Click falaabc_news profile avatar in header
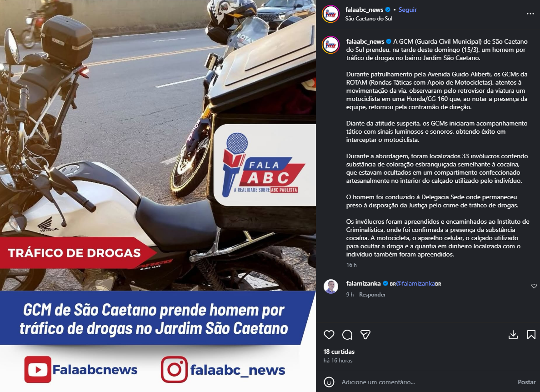 (x=330, y=14)
